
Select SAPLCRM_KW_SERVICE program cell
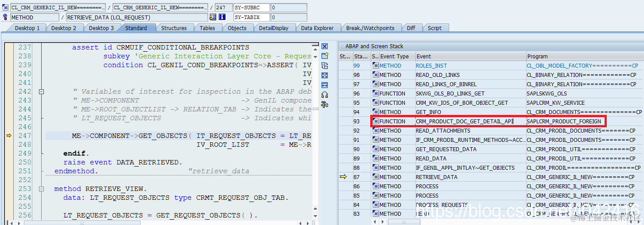(x=555, y=103)
